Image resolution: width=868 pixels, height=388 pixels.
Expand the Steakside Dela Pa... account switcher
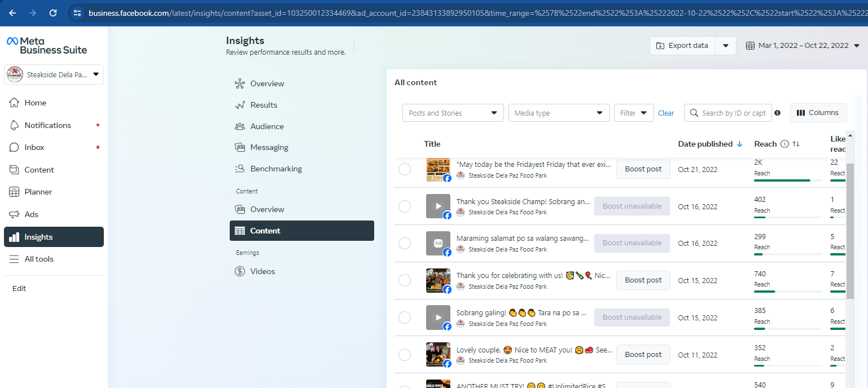(54, 74)
